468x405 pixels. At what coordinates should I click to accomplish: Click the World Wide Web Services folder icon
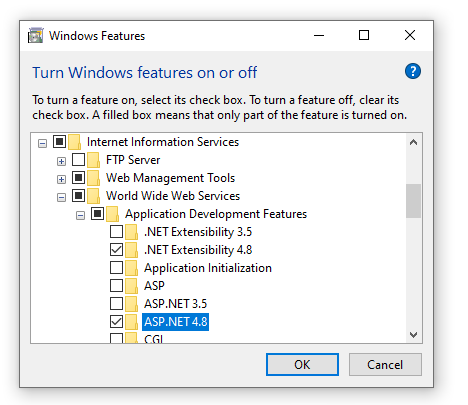[94, 196]
